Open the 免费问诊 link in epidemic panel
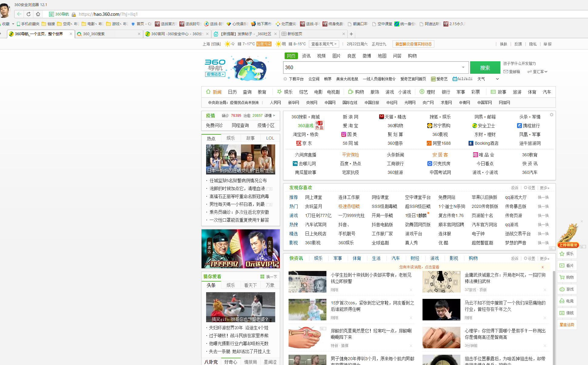The width and height of the screenshot is (588, 365). (x=214, y=125)
